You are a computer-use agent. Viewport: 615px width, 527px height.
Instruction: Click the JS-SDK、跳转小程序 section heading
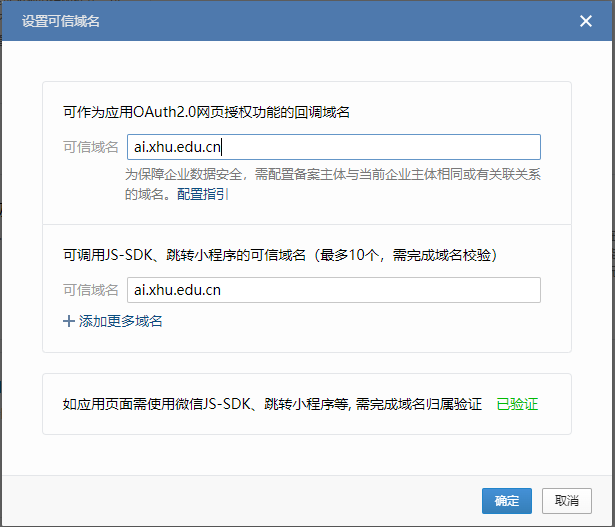[280, 255]
